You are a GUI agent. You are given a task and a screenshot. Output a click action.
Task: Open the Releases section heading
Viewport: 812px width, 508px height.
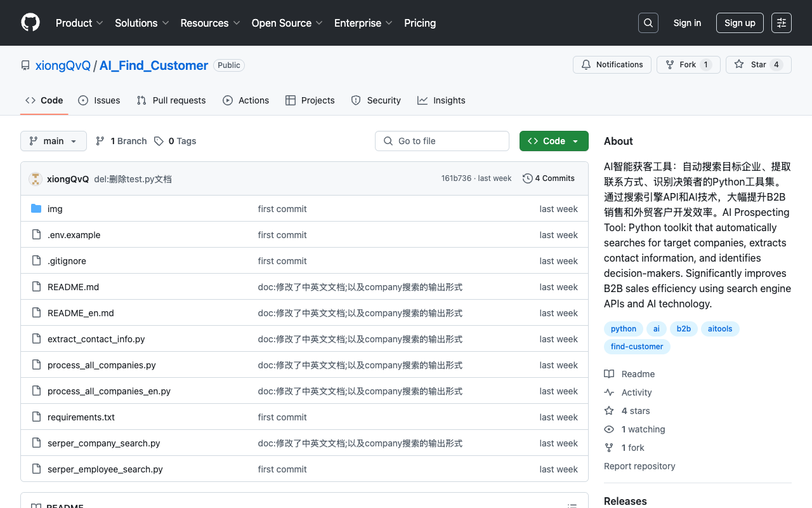[x=625, y=501]
